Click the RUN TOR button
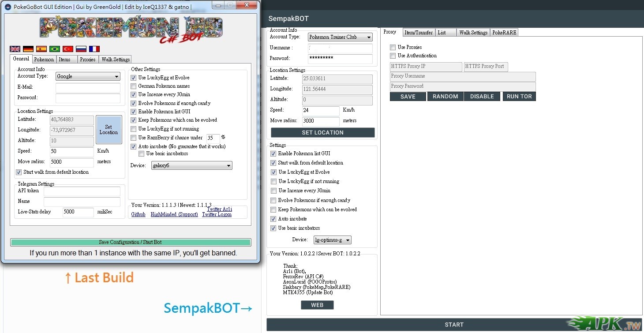 519,97
